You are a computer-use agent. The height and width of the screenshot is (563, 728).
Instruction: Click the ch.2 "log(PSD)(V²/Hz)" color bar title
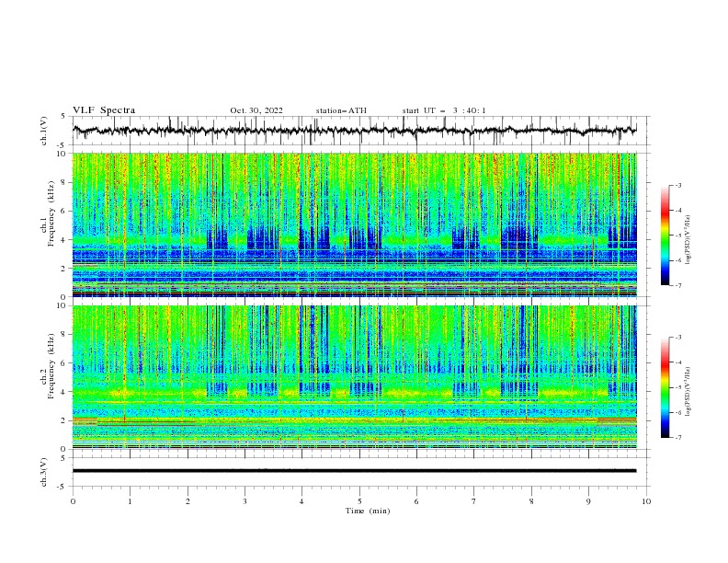pos(688,392)
